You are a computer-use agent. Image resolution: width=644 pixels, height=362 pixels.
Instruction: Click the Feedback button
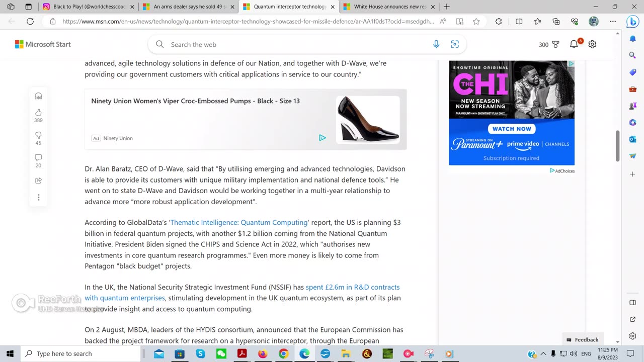pyautogui.click(x=582, y=339)
